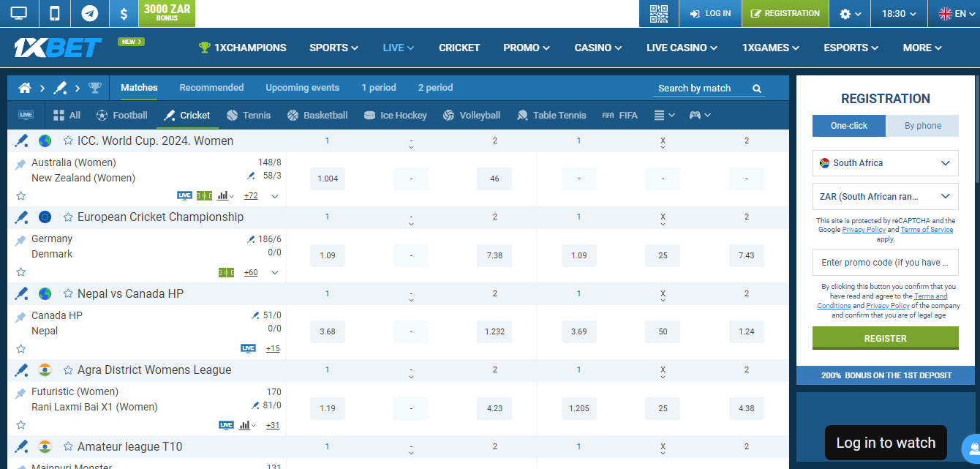
Task: Select the Ice Hockey sport filter
Action: click(x=396, y=115)
